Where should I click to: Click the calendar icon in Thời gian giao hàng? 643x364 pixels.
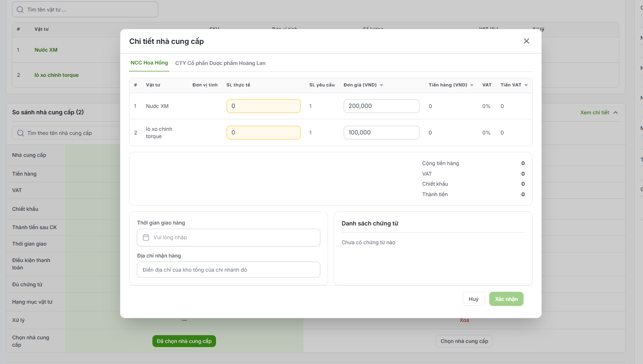146,237
